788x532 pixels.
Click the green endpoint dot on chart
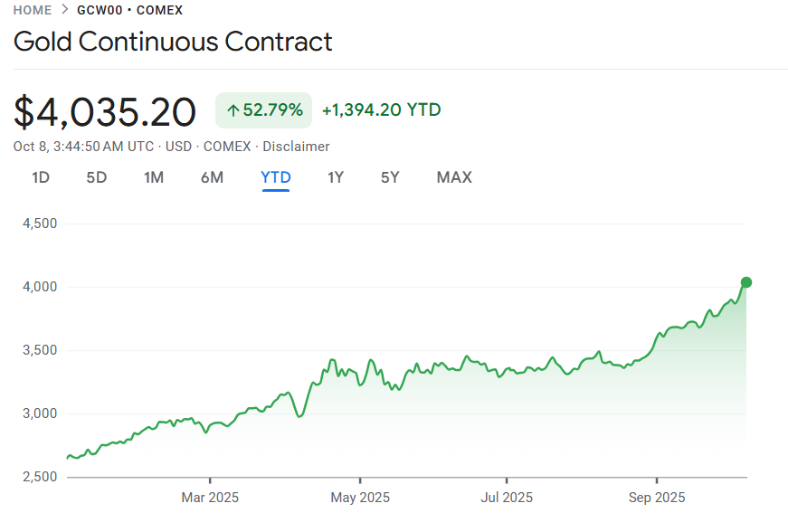coord(746,282)
